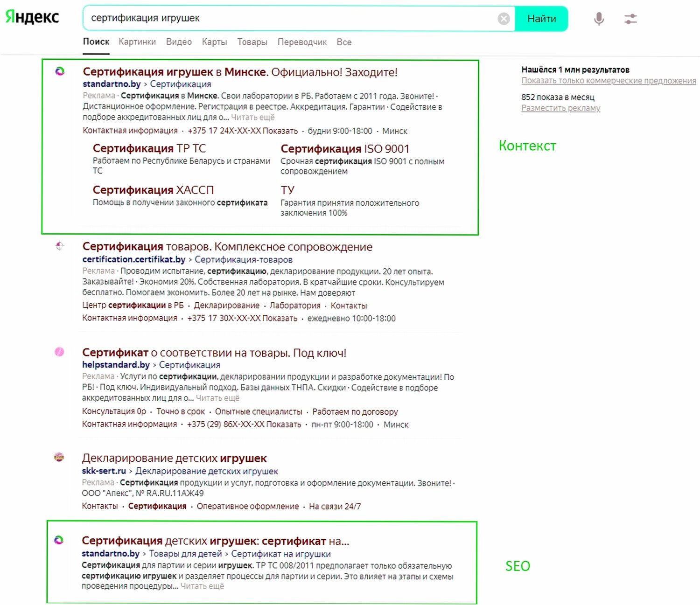The width and height of the screenshot is (700, 605).
Task: Switch to the Поиск tab
Action: pyautogui.click(x=96, y=42)
